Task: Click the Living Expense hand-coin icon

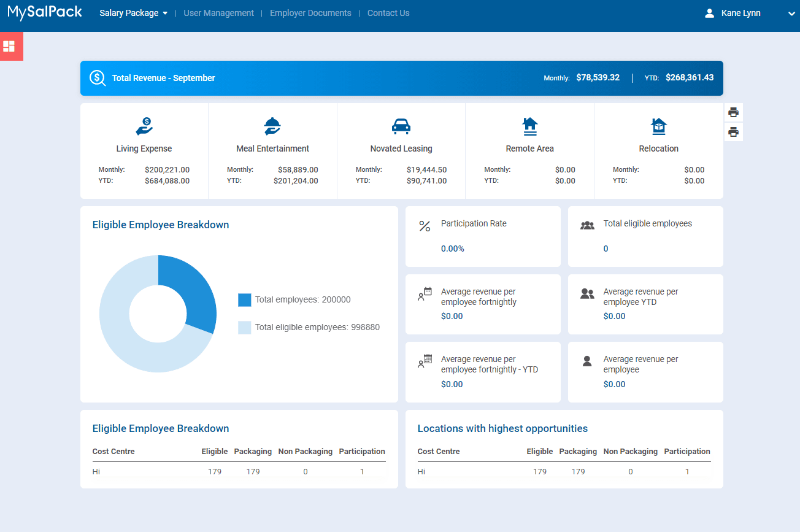Action: (144, 126)
